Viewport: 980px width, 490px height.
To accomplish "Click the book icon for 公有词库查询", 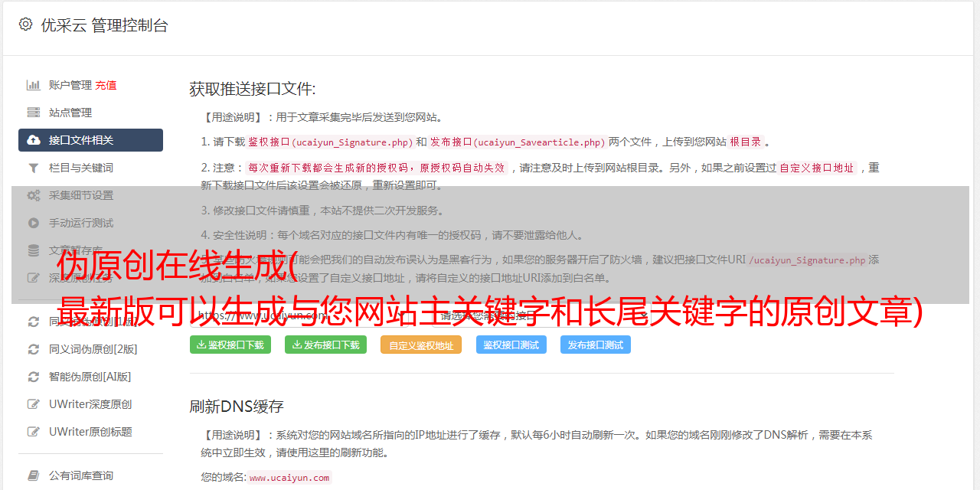I will click(34, 475).
